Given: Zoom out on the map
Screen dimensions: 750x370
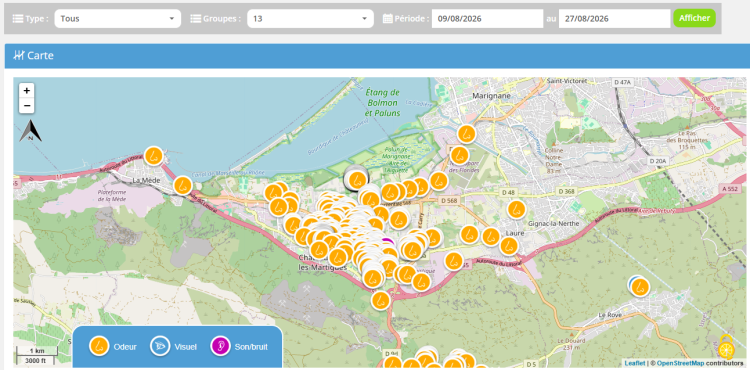Looking at the screenshot, I should [27, 106].
